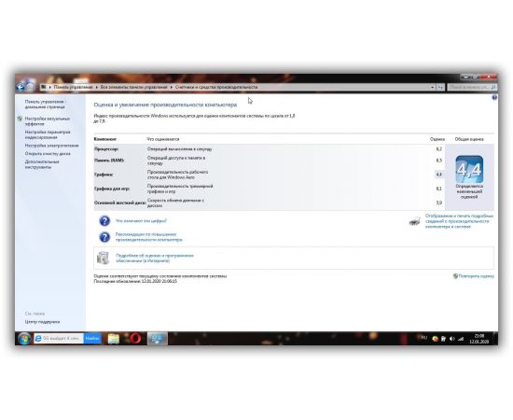Select "Открыть очистку диска" in sidebar

pos(48,153)
